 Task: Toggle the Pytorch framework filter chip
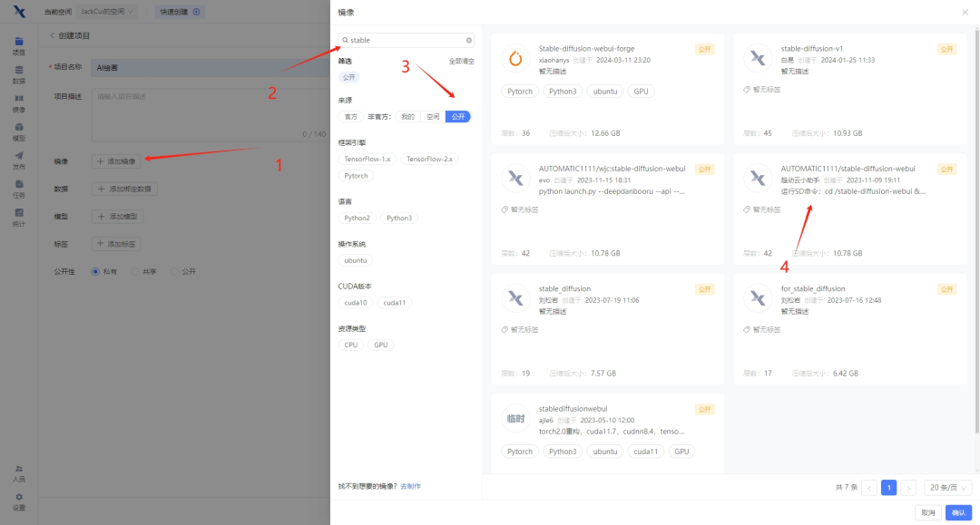click(x=357, y=176)
